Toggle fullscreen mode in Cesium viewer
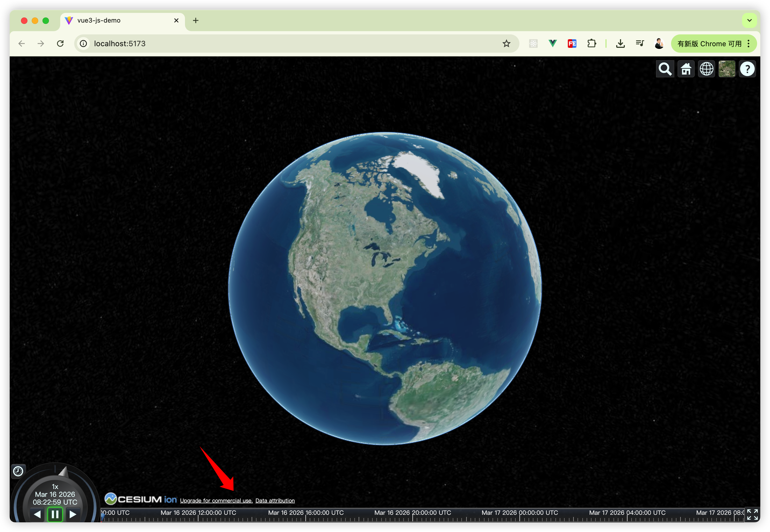This screenshot has width=770, height=532. 752,514
